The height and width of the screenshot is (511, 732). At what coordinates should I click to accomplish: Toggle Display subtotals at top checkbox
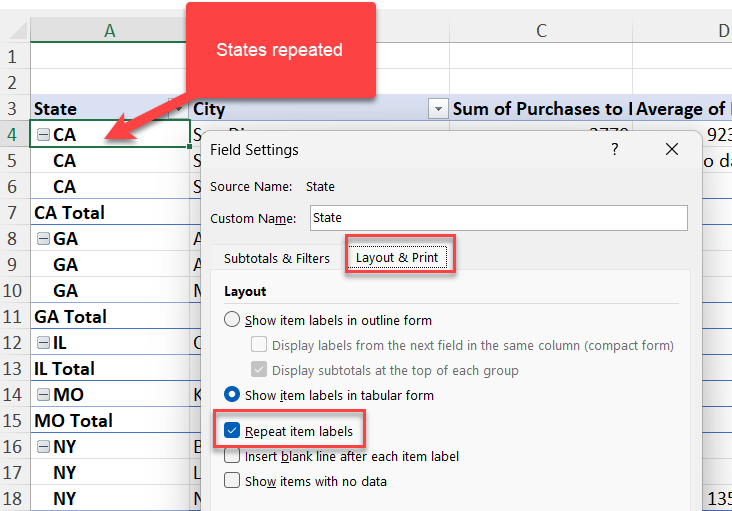[259, 370]
